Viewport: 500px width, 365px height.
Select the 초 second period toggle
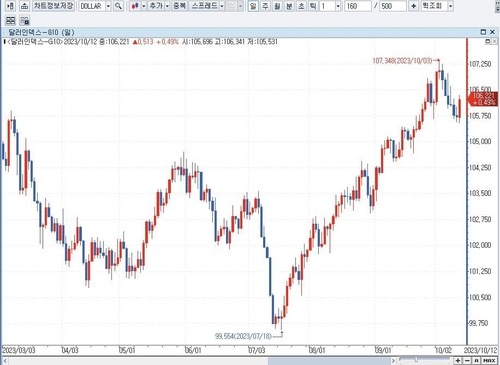(x=301, y=6)
